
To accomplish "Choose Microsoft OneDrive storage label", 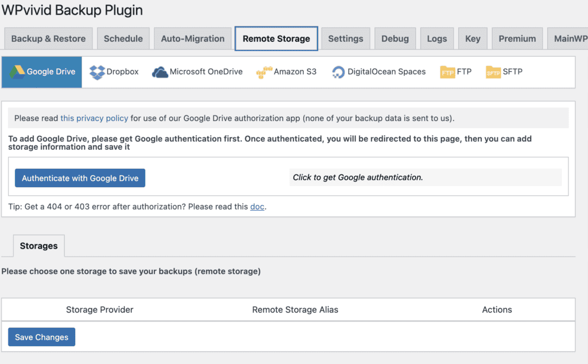I will click(x=206, y=72).
